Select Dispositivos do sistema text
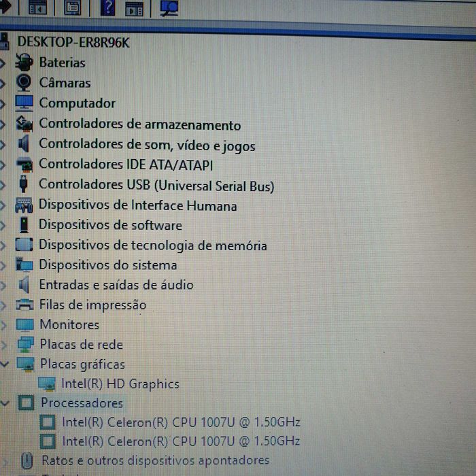Image resolution: width=476 pixels, height=476 pixels. tap(107, 265)
